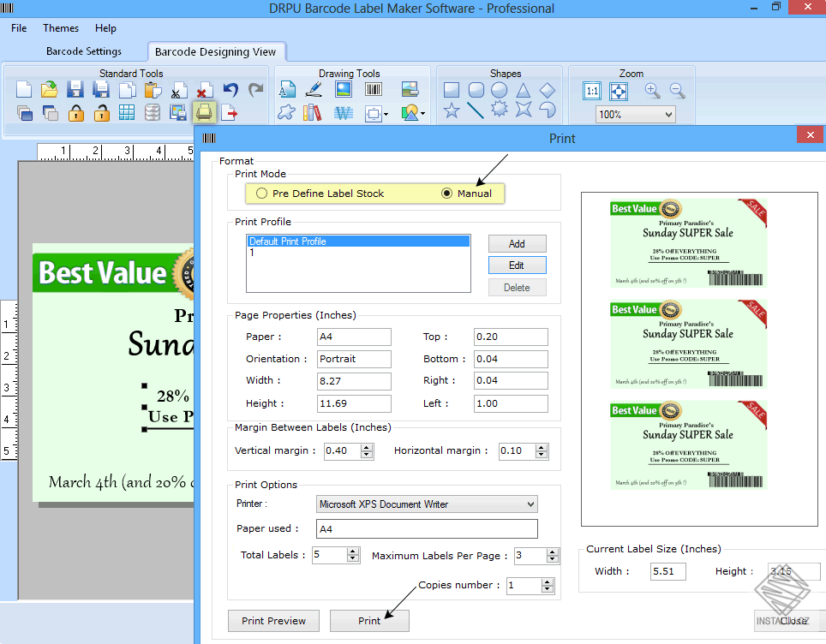This screenshot has height=644, width=826.
Task: Click the Print Preview button
Action: pyautogui.click(x=273, y=621)
